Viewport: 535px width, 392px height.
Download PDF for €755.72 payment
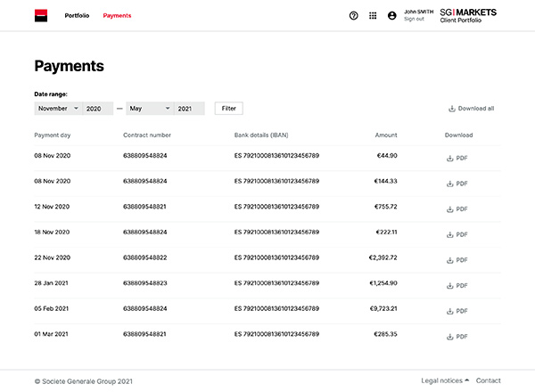(457, 208)
